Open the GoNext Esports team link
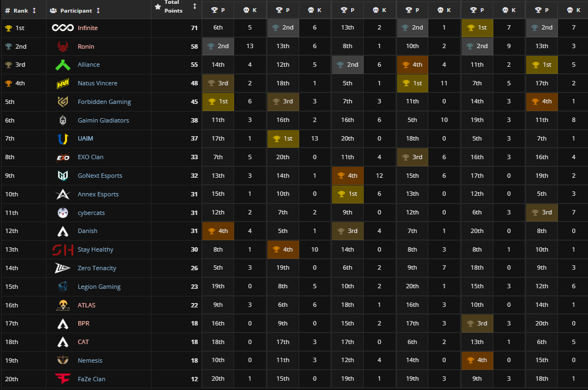588x390 pixels. (100, 176)
